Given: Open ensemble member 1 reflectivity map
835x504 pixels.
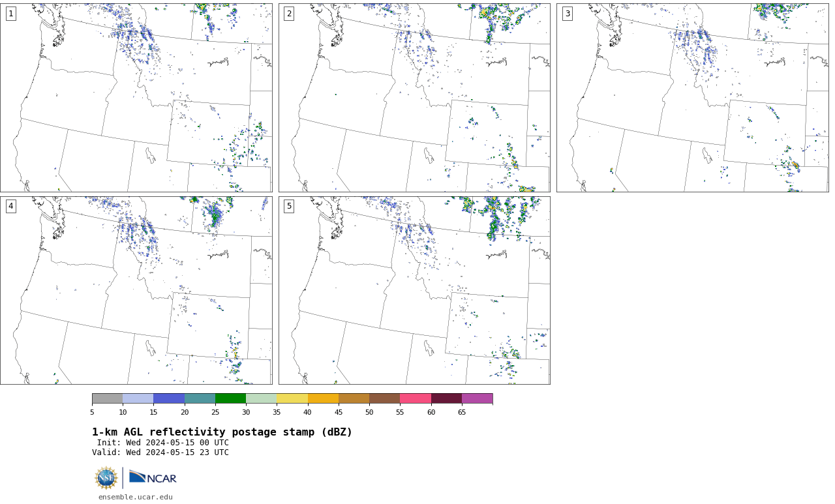Looking at the screenshot, I should pos(136,98).
